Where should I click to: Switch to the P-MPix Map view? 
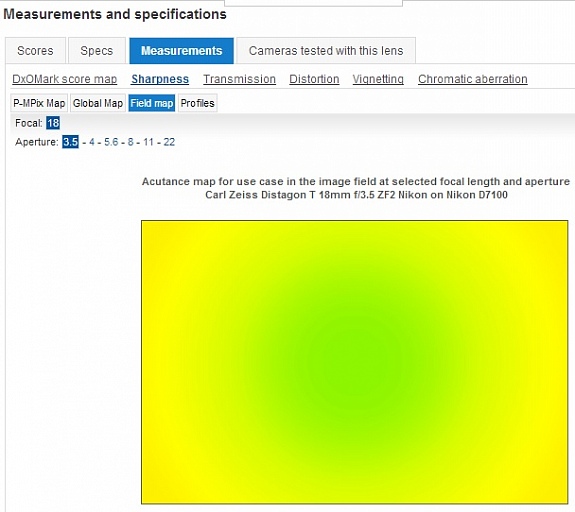point(39,103)
